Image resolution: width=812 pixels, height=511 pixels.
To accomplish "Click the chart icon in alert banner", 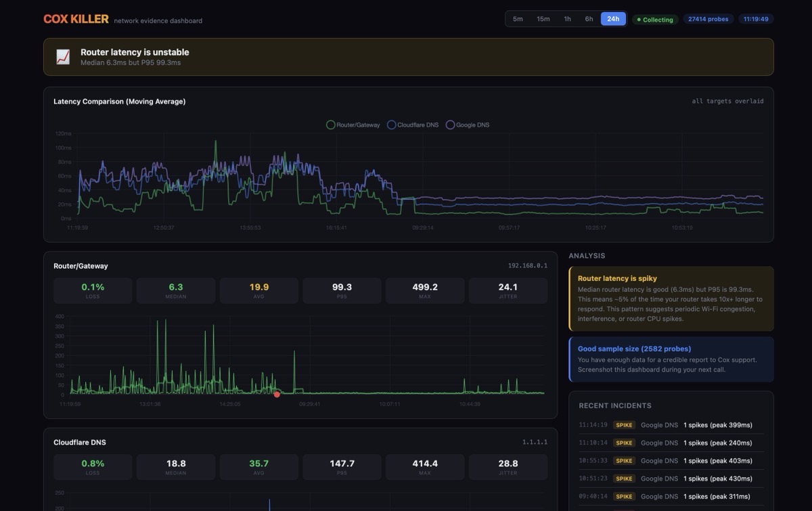I will tap(63, 57).
